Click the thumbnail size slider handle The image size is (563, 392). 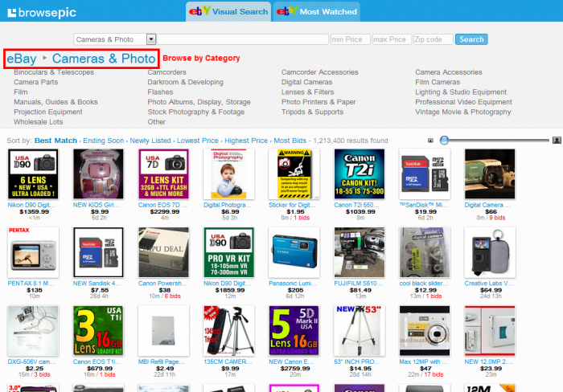[x=444, y=141]
